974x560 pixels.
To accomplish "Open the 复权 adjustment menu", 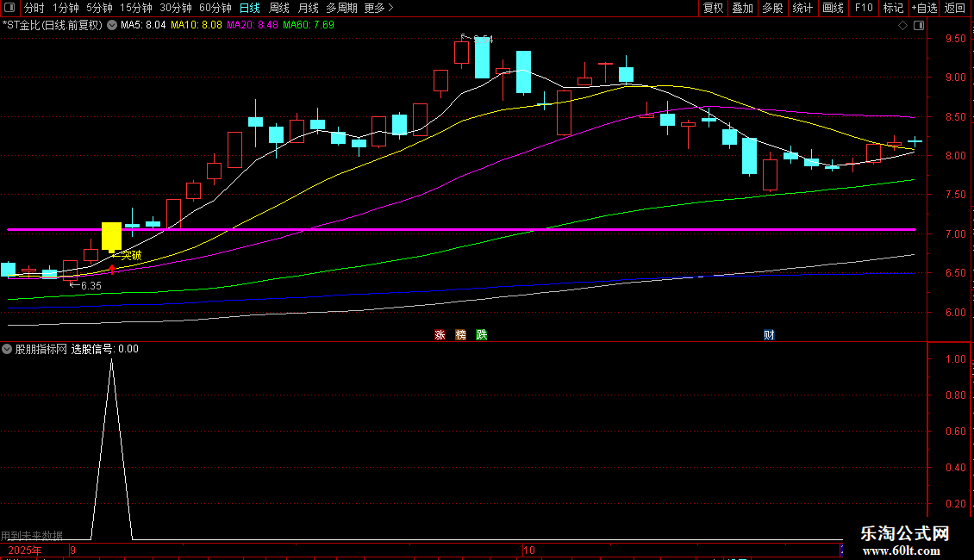I will (x=713, y=8).
